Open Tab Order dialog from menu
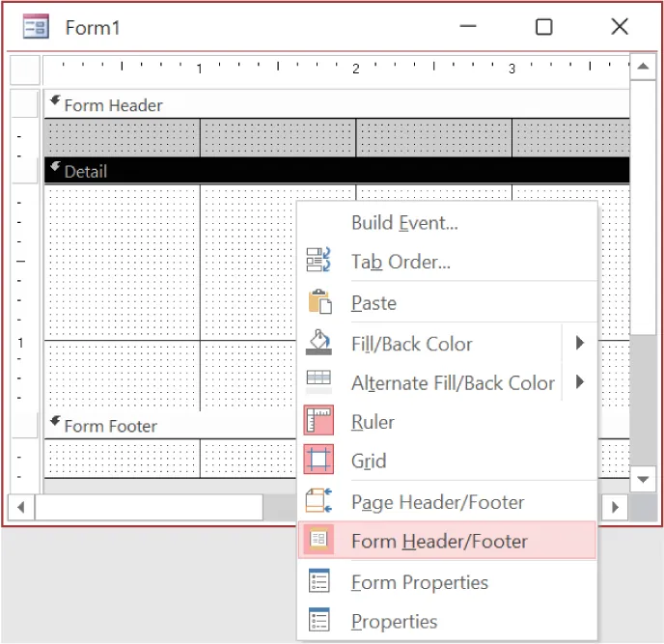 401,262
